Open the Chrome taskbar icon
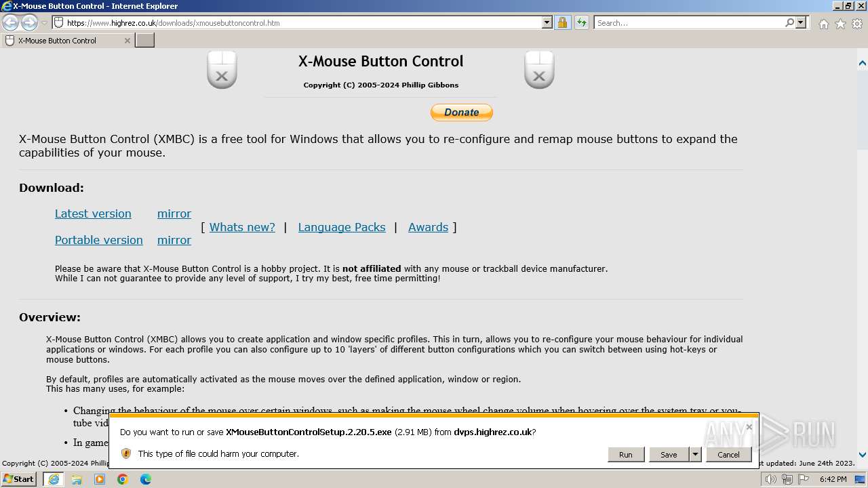Viewport: 868px width, 488px height. [123, 479]
